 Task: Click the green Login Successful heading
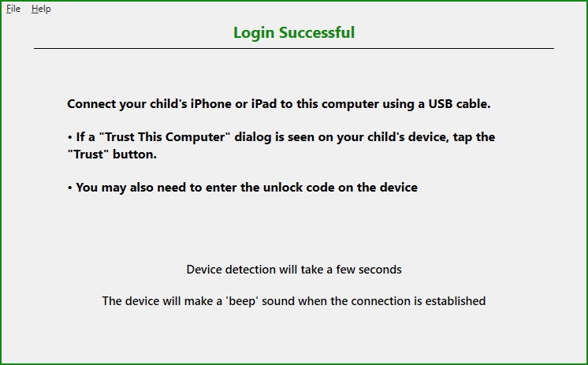(294, 32)
